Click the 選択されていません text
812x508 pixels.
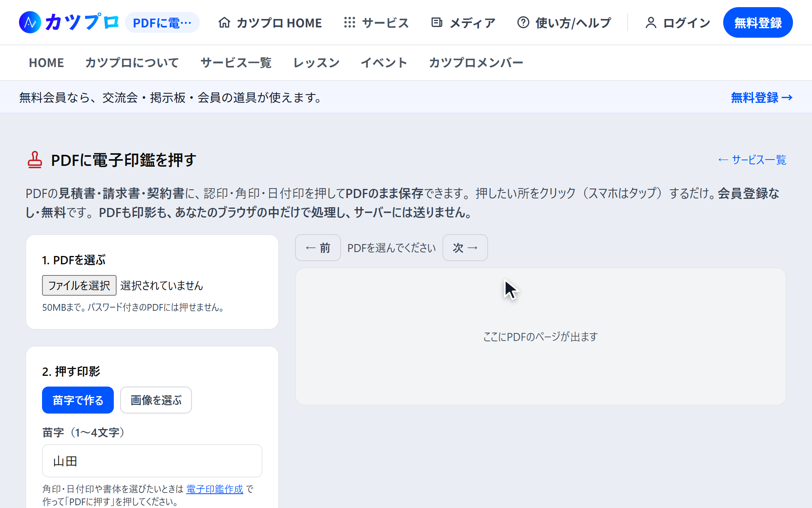[162, 285]
